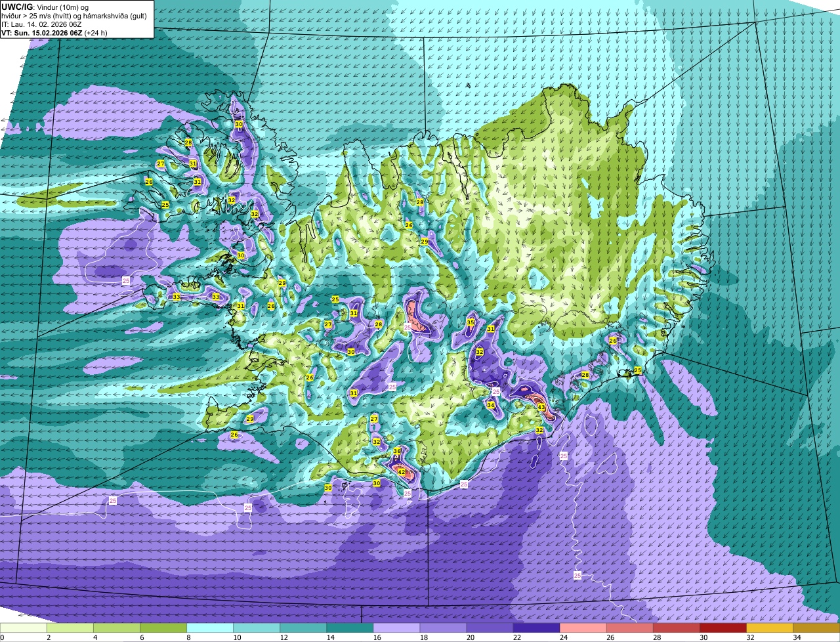The image size is (840, 642).
Task: Click the 'IT: Lau. 14. 02. 2026 06Z' line
Action: (x=41, y=24)
